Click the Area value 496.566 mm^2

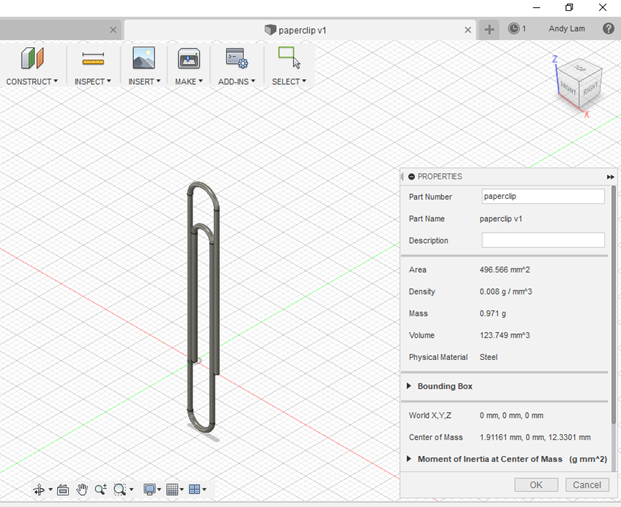[x=505, y=270]
